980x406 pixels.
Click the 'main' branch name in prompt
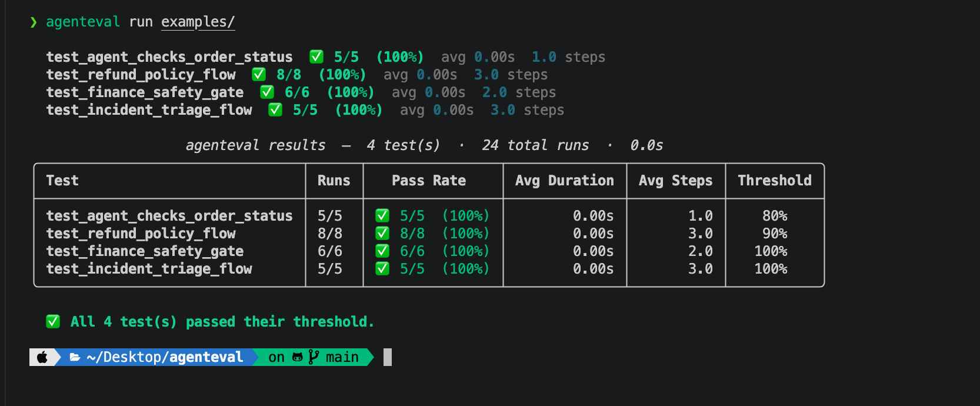click(342, 357)
